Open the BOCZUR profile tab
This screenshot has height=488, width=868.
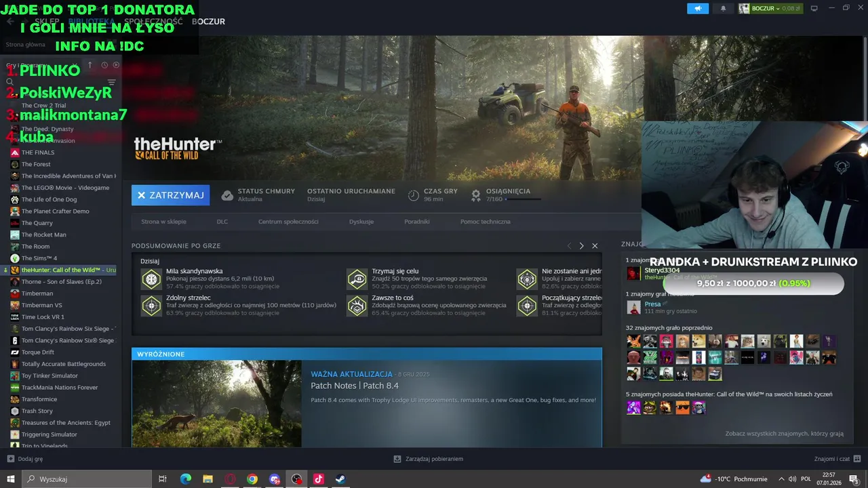tap(208, 22)
